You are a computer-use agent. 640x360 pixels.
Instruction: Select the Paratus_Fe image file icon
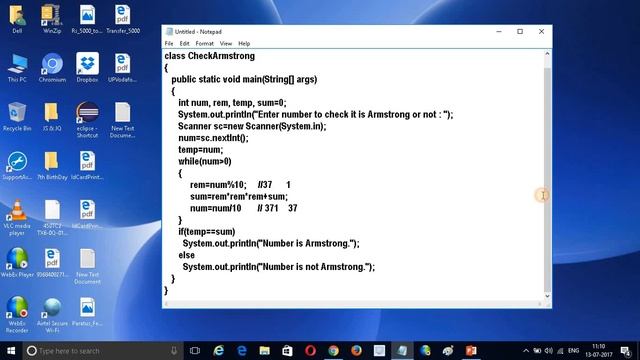[x=87, y=312]
